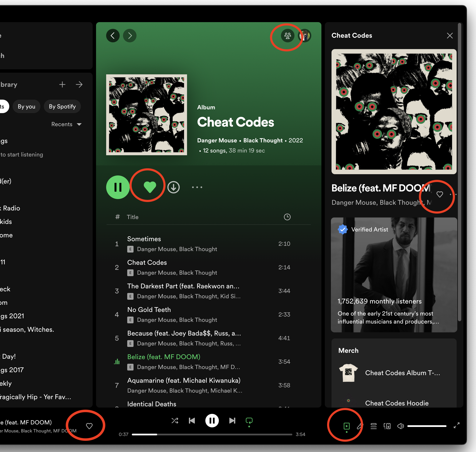The width and height of the screenshot is (476, 452).
Task: Seek within the song progress bar
Action: [212, 434]
